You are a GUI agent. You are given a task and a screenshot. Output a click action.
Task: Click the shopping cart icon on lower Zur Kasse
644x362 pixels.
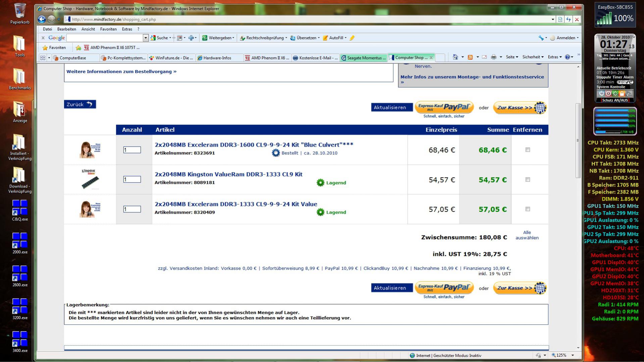point(540,288)
